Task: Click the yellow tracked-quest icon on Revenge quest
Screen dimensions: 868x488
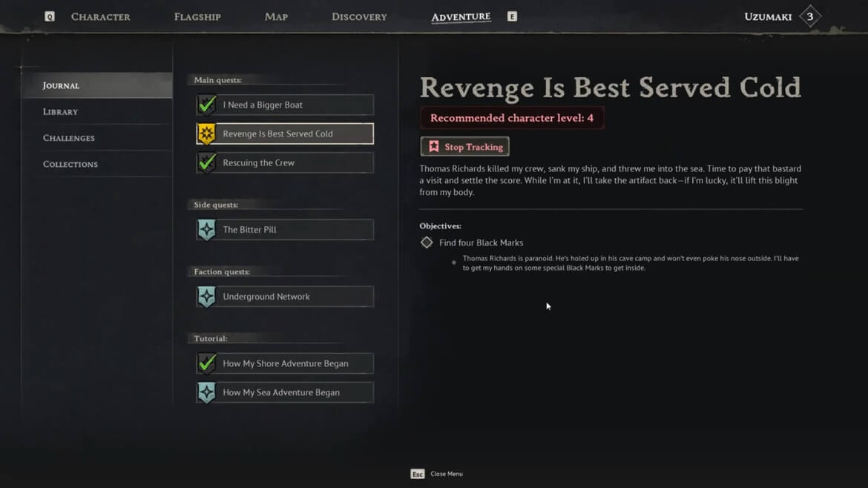Action: [206, 134]
